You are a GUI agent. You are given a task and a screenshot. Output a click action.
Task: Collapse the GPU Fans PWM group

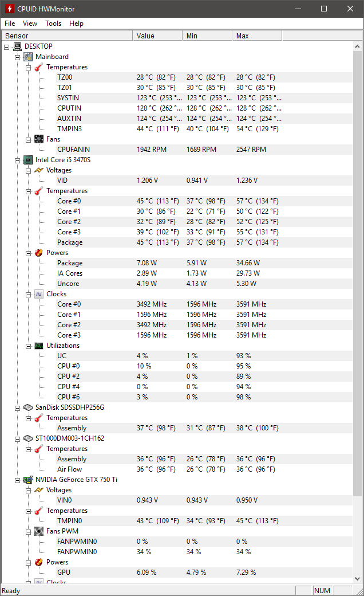pyautogui.click(x=28, y=532)
